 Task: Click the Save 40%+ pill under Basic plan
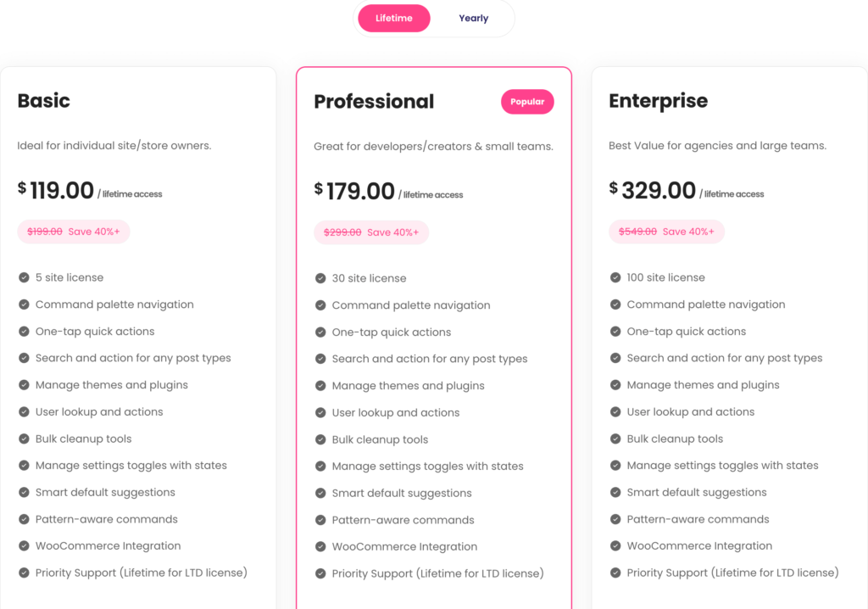74,231
